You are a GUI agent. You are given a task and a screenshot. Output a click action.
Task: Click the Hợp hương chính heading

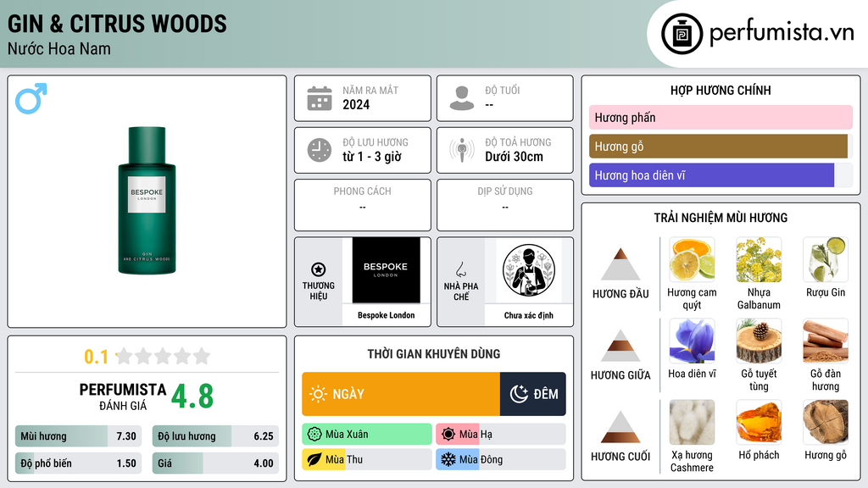pyautogui.click(x=721, y=90)
